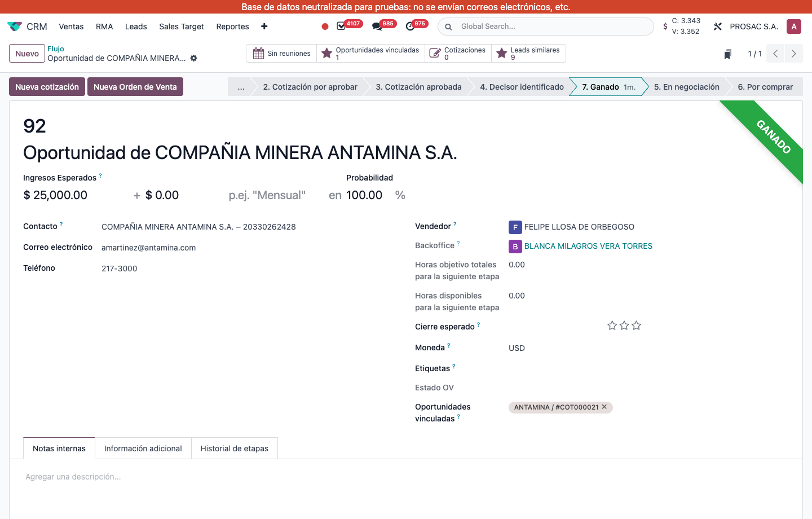Open BLANCA MILAGROS VERA TORRES link

pos(588,246)
